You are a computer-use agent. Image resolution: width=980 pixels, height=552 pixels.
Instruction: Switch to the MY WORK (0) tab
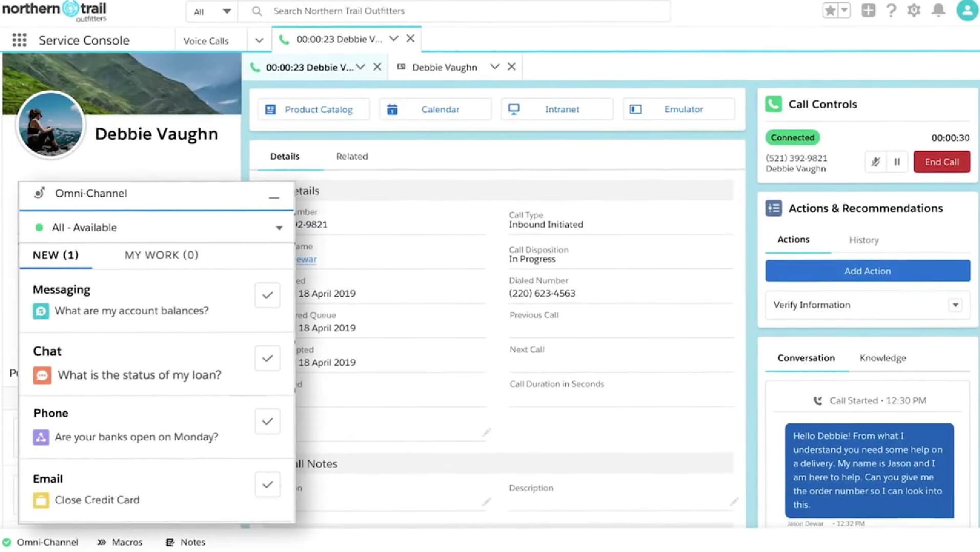point(161,255)
